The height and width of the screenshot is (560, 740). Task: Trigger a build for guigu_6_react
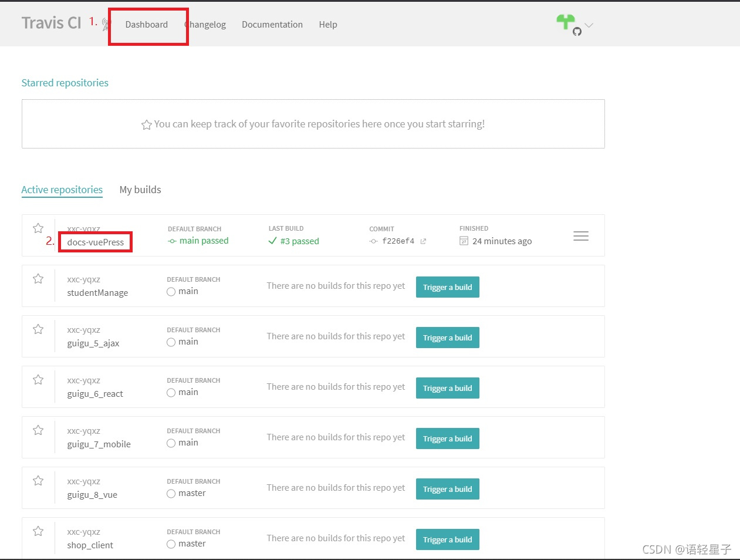448,388
